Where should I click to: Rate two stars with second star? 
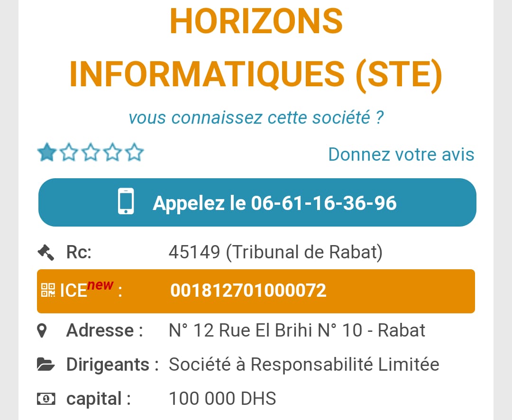click(69, 153)
